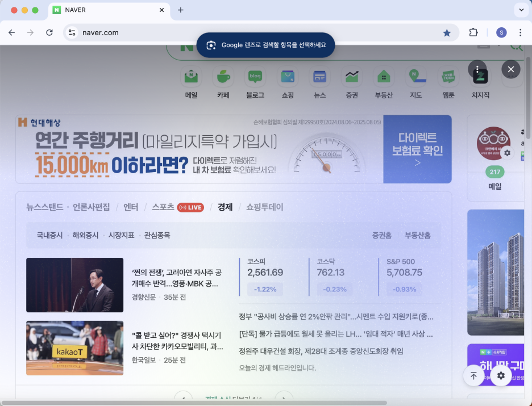Image resolution: width=532 pixels, height=406 pixels.
Task: Open the 현대해상 mileage insurance ad banner
Action: (x=199, y=149)
